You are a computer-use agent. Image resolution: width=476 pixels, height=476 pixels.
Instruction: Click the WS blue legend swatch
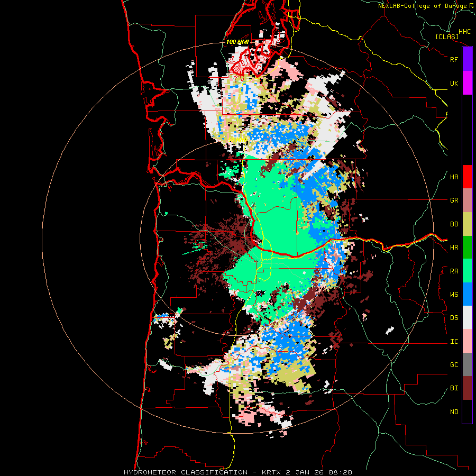click(x=467, y=294)
